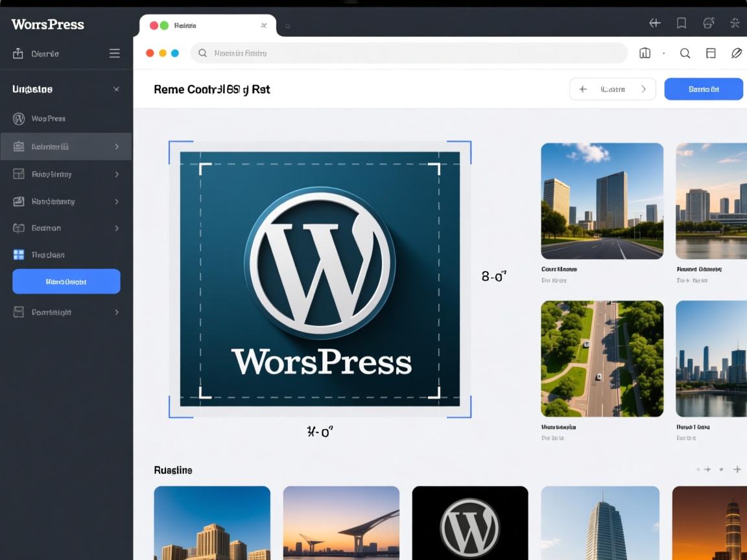Open the Search tool in the toolbar

685,53
